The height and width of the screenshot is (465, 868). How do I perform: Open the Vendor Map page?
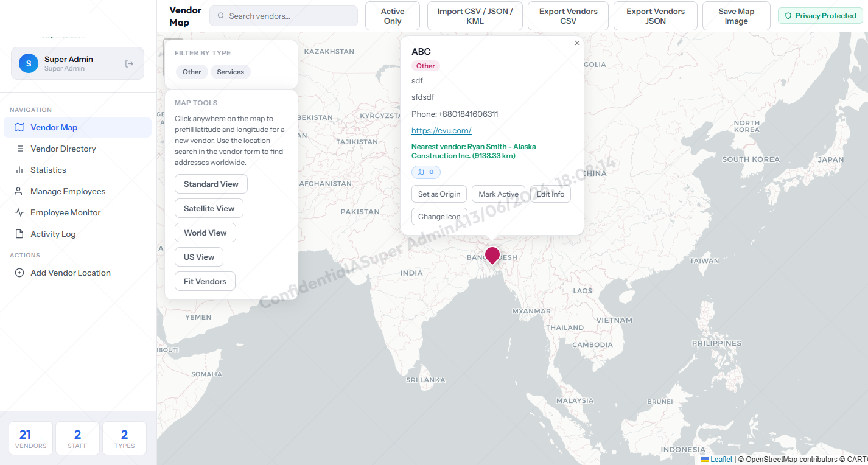pyautogui.click(x=78, y=127)
